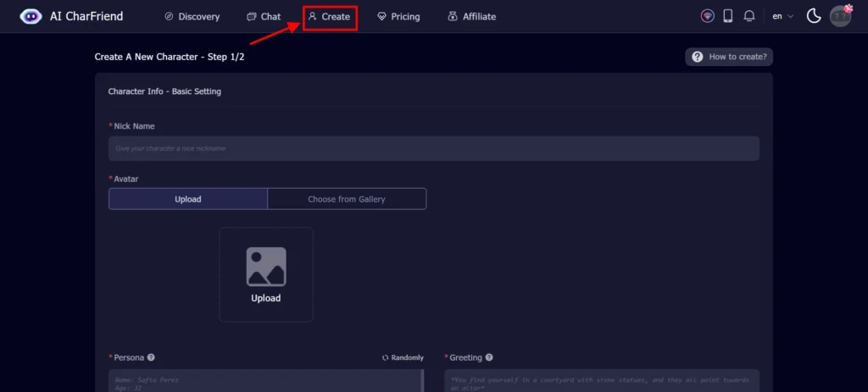Open the Pricing page

(398, 16)
